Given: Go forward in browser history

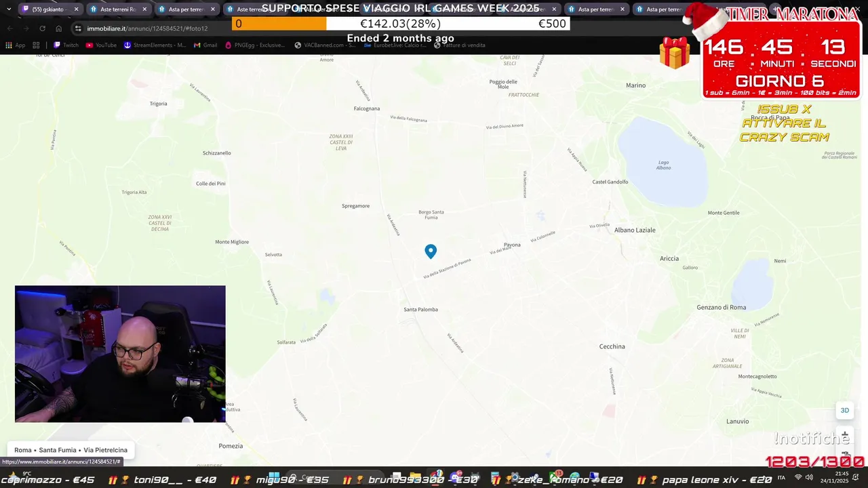Looking at the screenshot, I should (x=26, y=28).
